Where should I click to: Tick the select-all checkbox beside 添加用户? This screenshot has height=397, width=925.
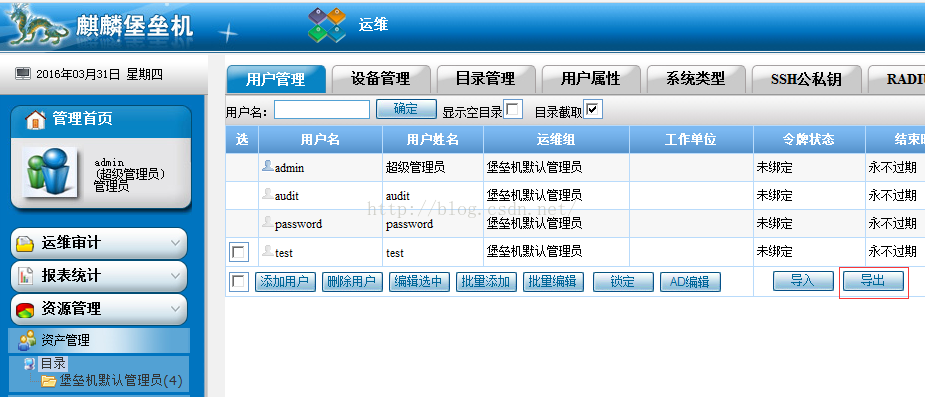(239, 281)
